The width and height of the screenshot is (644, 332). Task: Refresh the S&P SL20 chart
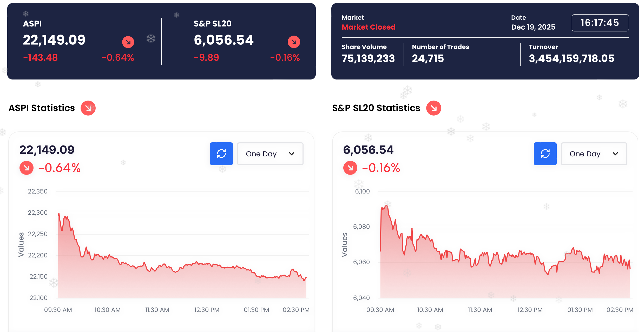[545, 154]
